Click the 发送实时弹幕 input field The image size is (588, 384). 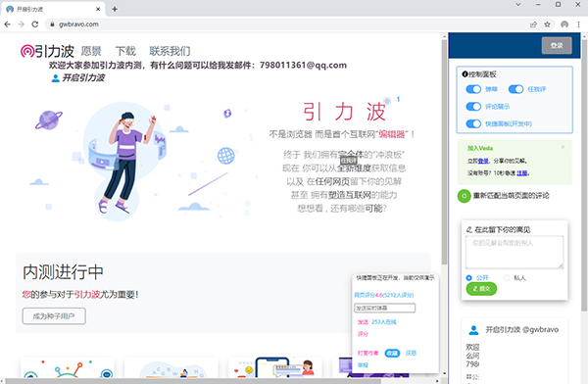[385, 308]
